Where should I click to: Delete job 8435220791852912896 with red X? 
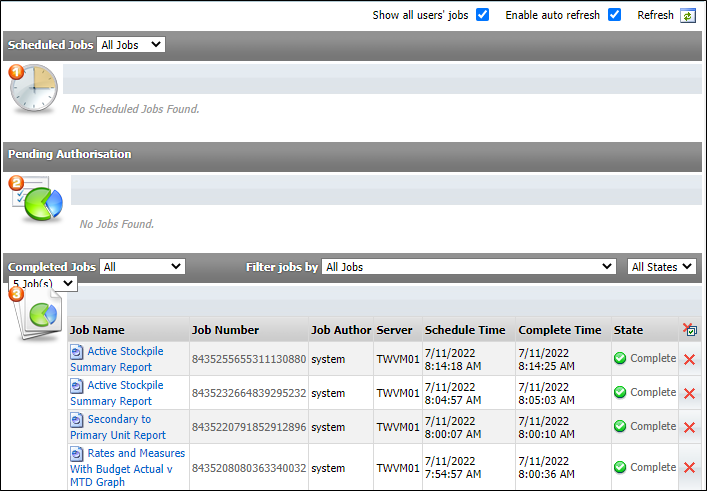[689, 427]
